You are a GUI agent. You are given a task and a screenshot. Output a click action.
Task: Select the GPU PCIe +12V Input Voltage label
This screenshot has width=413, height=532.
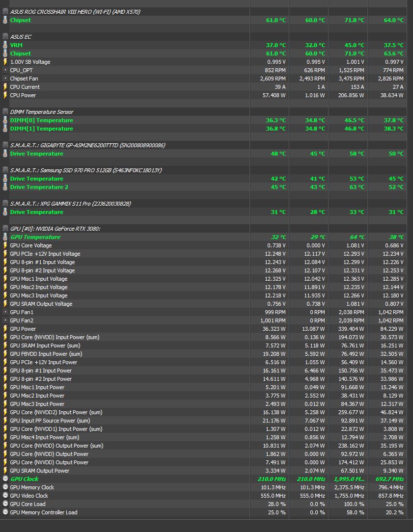pyautogui.click(x=45, y=254)
